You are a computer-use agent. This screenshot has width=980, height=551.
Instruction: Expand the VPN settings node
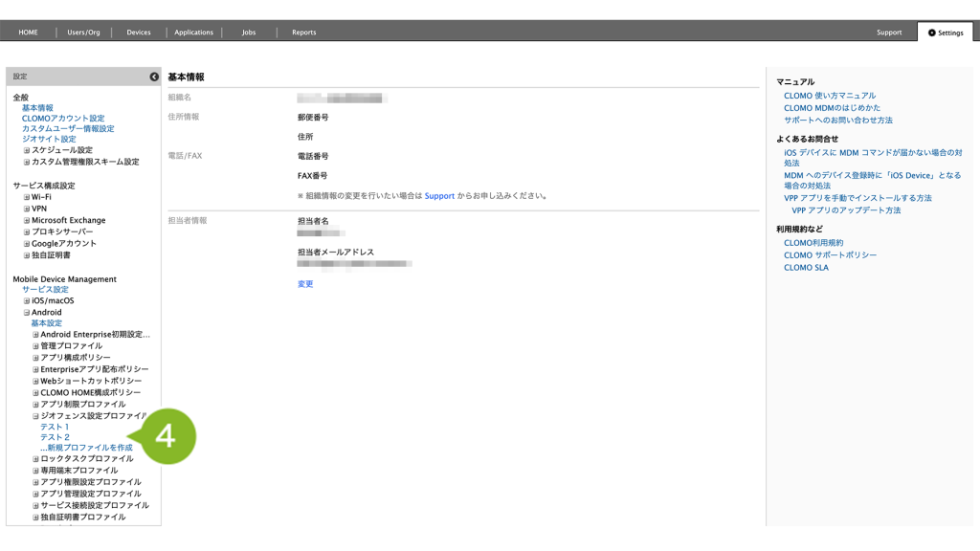[27, 209]
